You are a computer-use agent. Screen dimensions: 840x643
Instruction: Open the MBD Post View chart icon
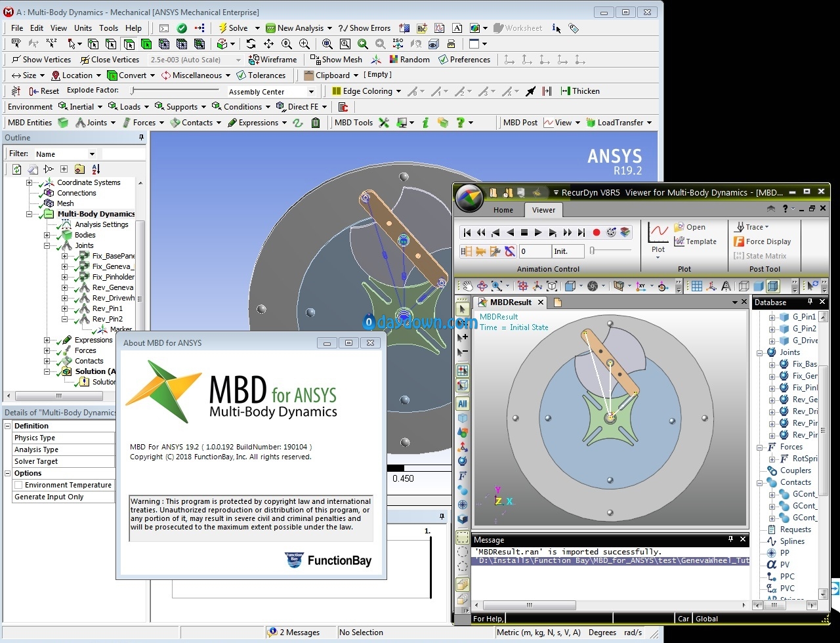coord(549,123)
